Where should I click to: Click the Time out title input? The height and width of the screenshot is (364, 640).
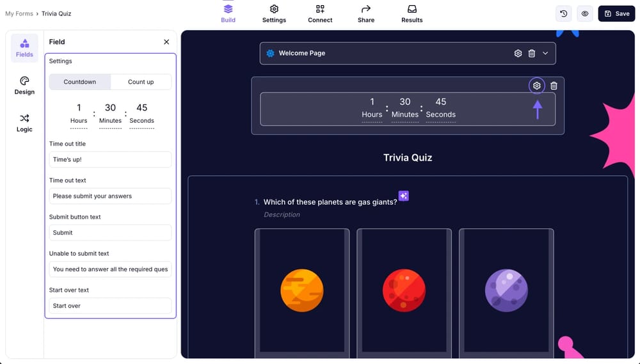pos(110,159)
